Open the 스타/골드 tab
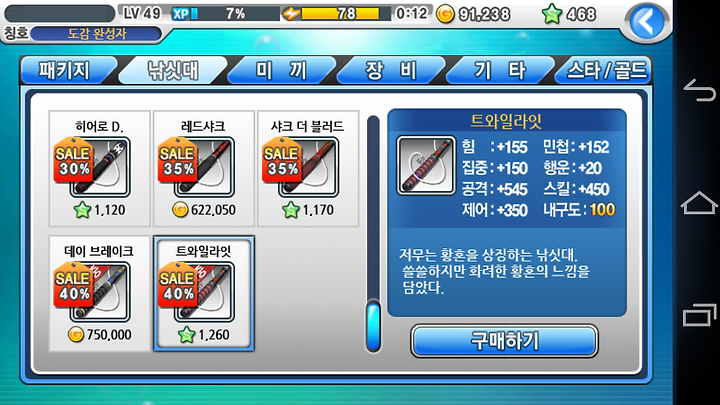The width and height of the screenshot is (720, 405). click(605, 70)
